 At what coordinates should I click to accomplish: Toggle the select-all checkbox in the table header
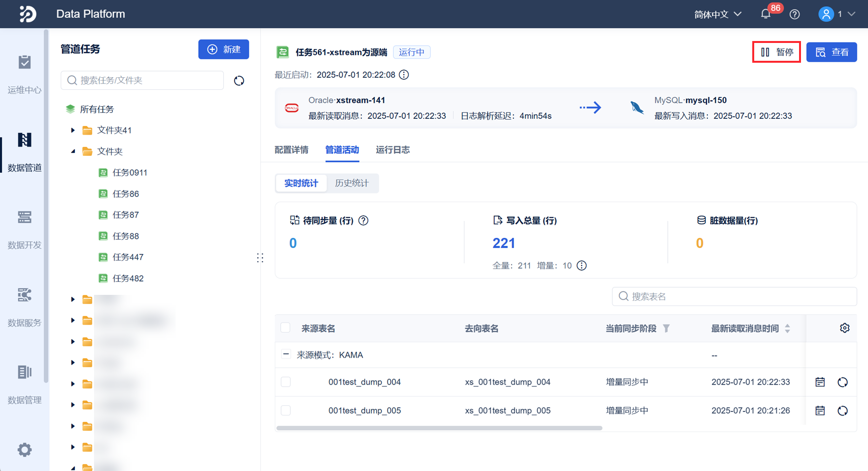[x=285, y=328]
